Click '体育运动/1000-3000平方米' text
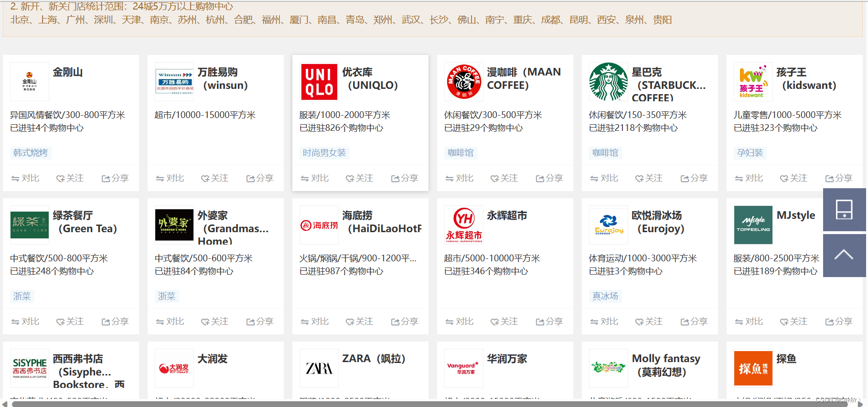 tap(643, 258)
